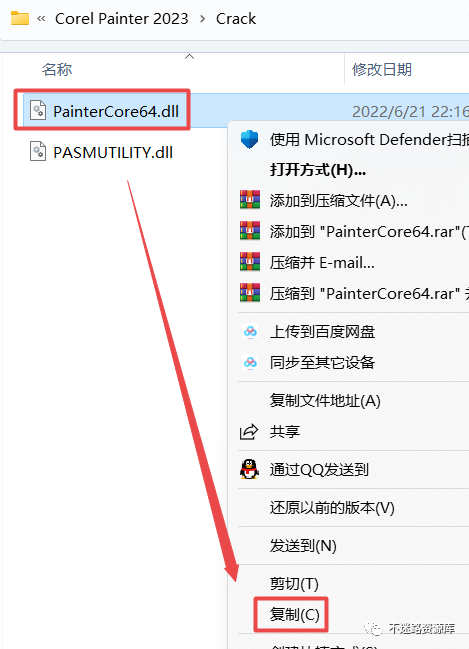Click the WinRAR icon beside Add to archive
This screenshot has width=469, height=649.
coord(250,200)
